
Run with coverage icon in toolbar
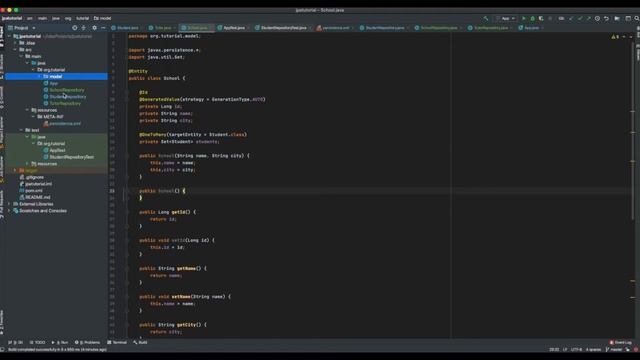[541, 18]
